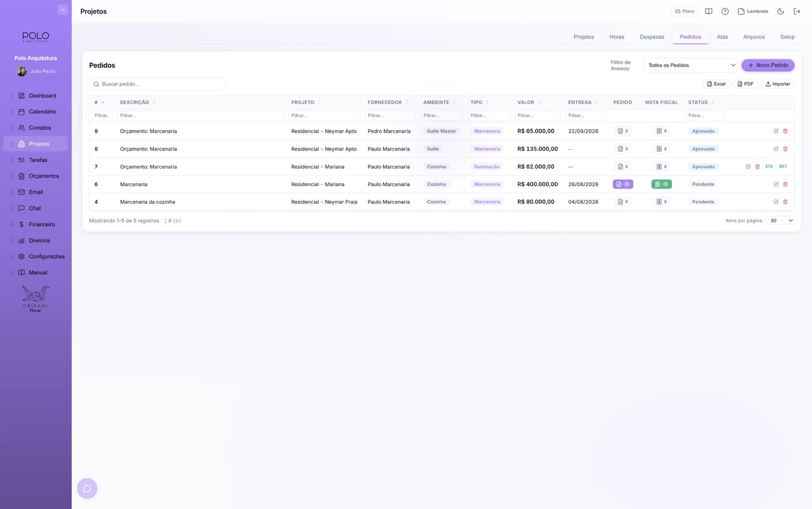The width and height of the screenshot is (812, 509).
Task: Click the $RT icon on order 7
Action: coord(783,166)
